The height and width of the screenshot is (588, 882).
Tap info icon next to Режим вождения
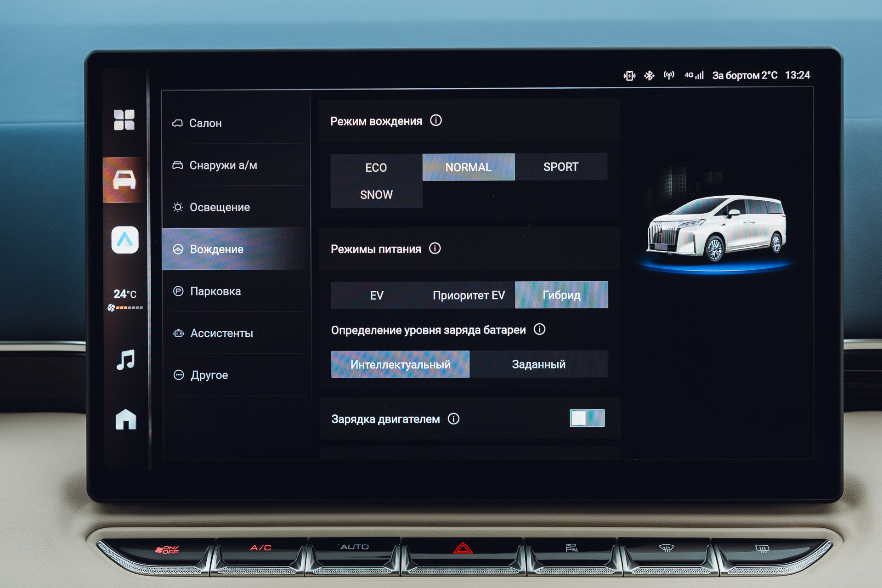[435, 120]
